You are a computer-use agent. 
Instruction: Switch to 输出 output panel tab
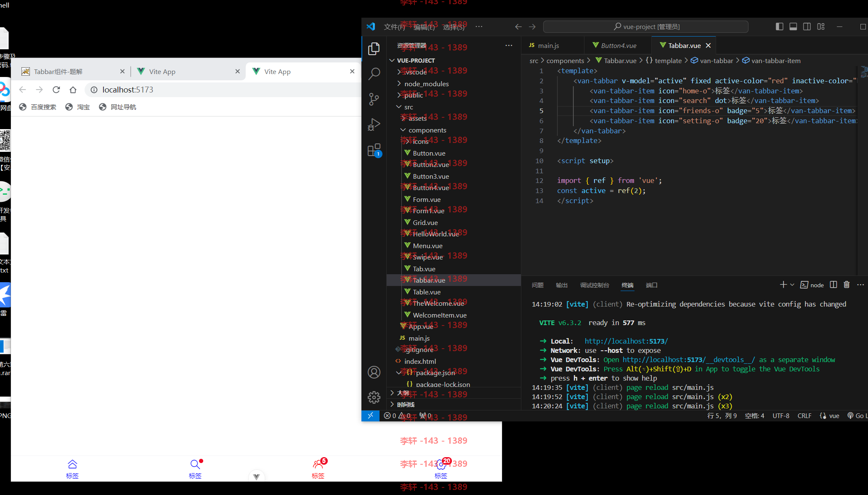pyautogui.click(x=562, y=285)
